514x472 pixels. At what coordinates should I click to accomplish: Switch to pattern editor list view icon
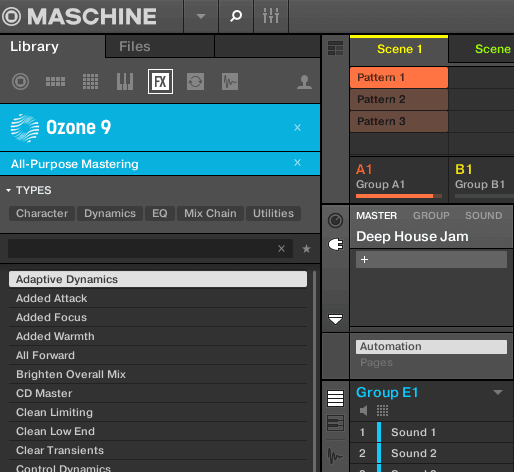point(335,398)
